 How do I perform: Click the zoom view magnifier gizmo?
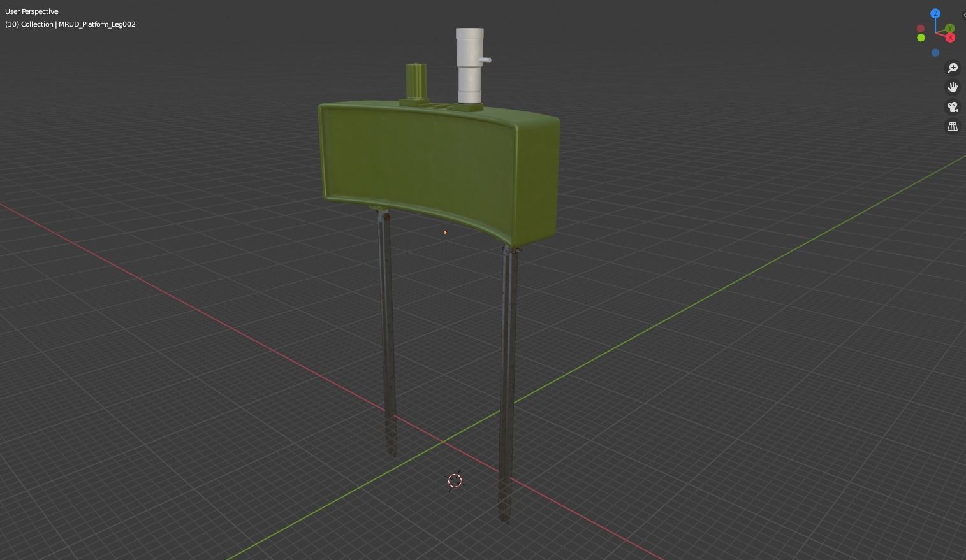pyautogui.click(x=953, y=68)
